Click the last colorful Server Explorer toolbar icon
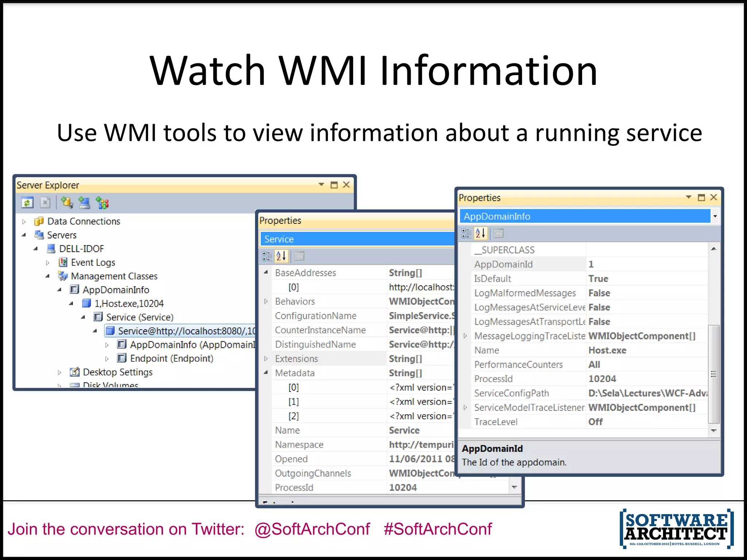The width and height of the screenshot is (747, 560). [x=102, y=203]
